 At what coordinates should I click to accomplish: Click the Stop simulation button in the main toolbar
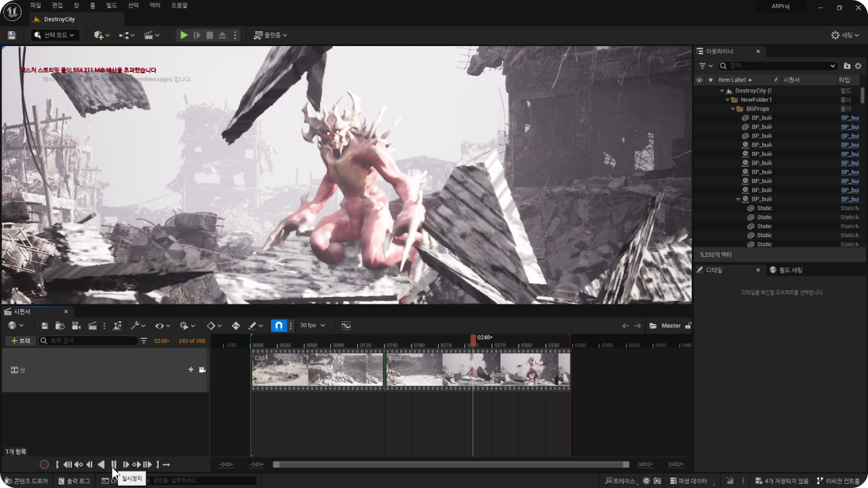pyautogui.click(x=210, y=35)
